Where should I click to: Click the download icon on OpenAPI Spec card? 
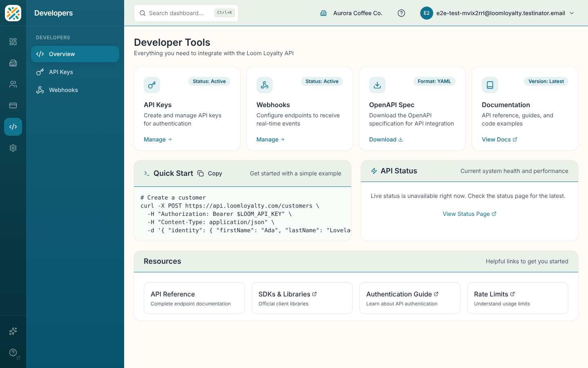[377, 85]
